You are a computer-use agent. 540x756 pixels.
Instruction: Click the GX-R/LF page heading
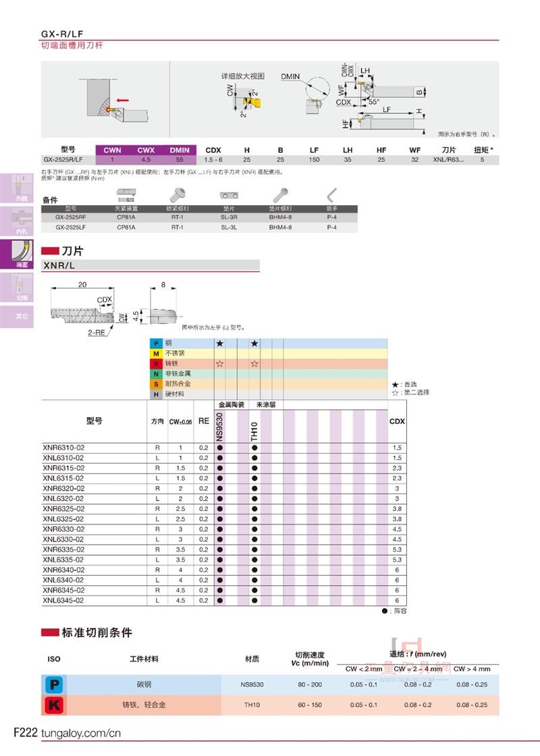click(61, 34)
